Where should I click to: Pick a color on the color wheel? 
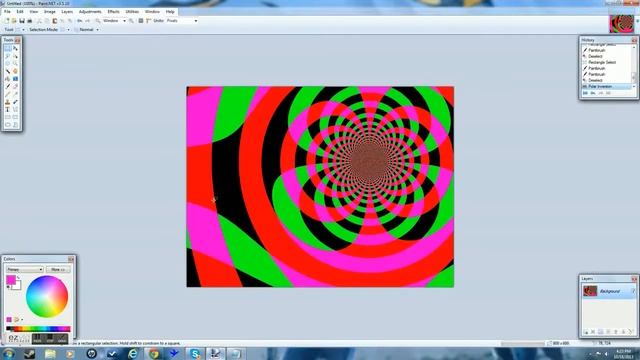coord(47,296)
